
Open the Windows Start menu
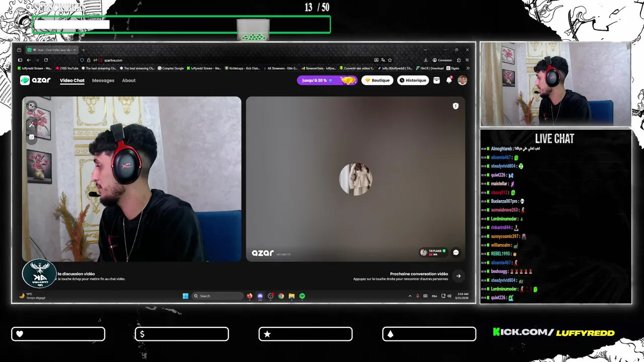(x=185, y=296)
